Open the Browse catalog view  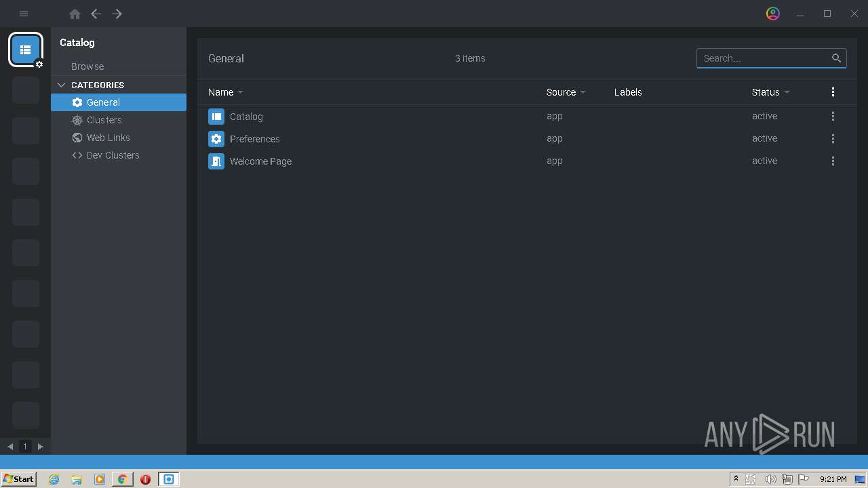[87, 66]
